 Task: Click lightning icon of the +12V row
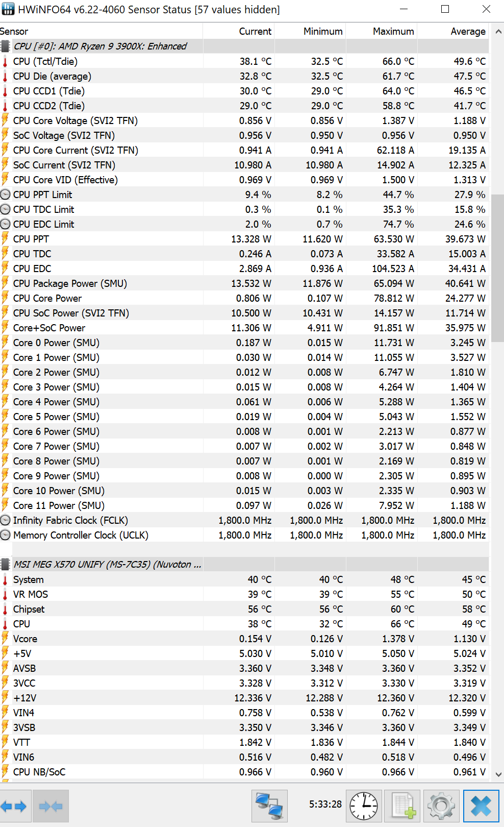[x=5, y=698]
